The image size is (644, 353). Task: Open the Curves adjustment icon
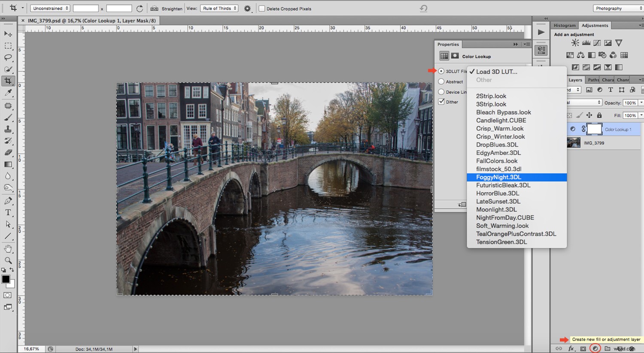point(597,42)
